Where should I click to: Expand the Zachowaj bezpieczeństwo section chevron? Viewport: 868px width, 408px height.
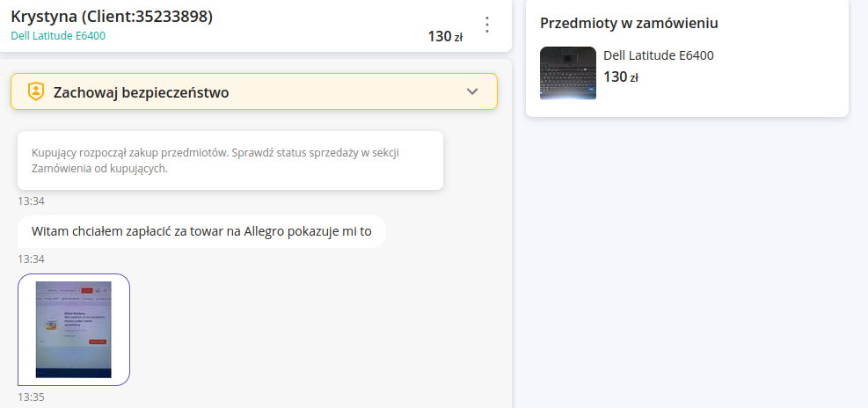tap(472, 91)
